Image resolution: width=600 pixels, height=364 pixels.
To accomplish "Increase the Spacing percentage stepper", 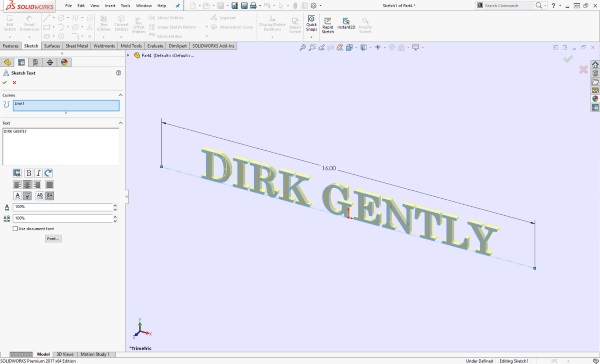I will coord(115,217).
